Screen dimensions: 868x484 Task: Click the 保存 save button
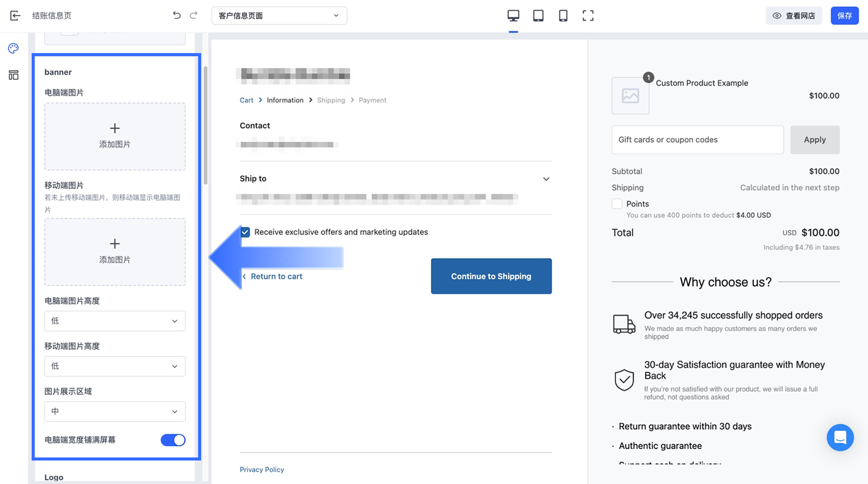pos(845,16)
